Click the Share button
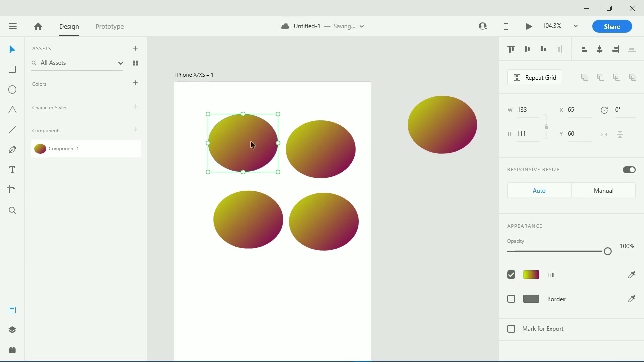Viewport: 644px width, 362px height. (612, 26)
